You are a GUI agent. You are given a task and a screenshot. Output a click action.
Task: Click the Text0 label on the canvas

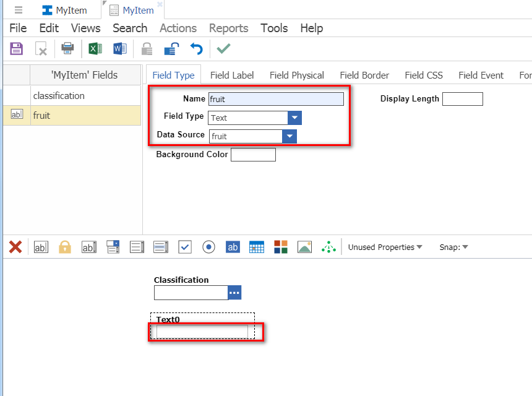[x=168, y=319]
